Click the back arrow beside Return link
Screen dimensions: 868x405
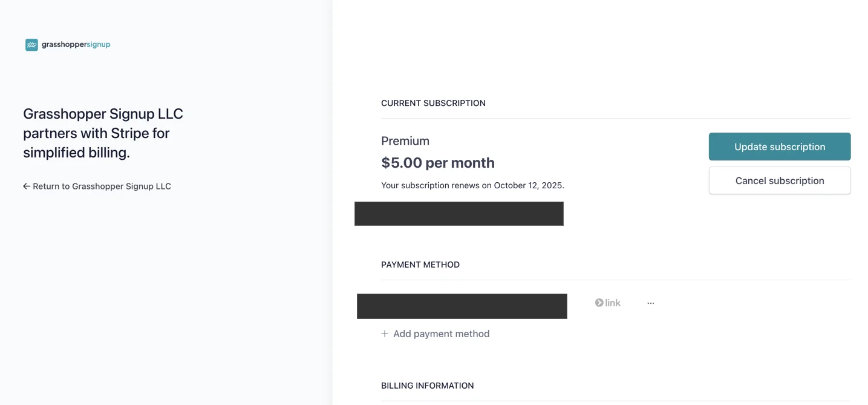click(x=26, y=186)
